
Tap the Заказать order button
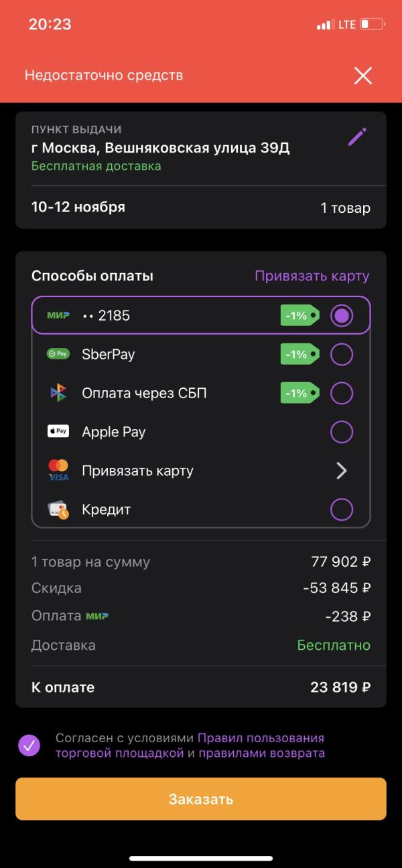[x=201, y=799]
